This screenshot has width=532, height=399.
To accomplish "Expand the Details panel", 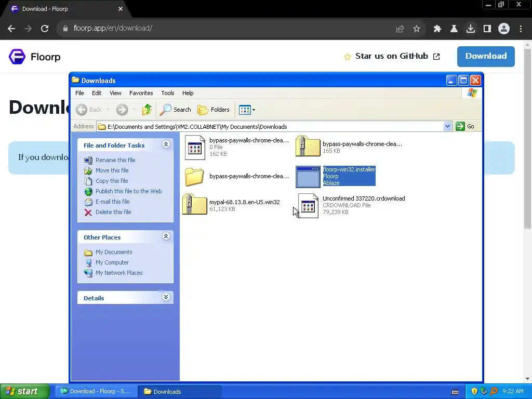I will [x=166, y=297].
